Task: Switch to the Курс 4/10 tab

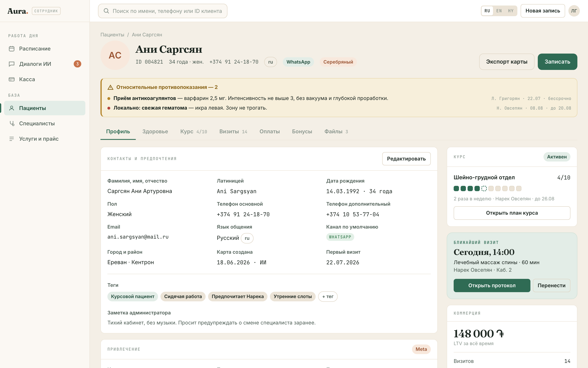Action: [194, 132]
